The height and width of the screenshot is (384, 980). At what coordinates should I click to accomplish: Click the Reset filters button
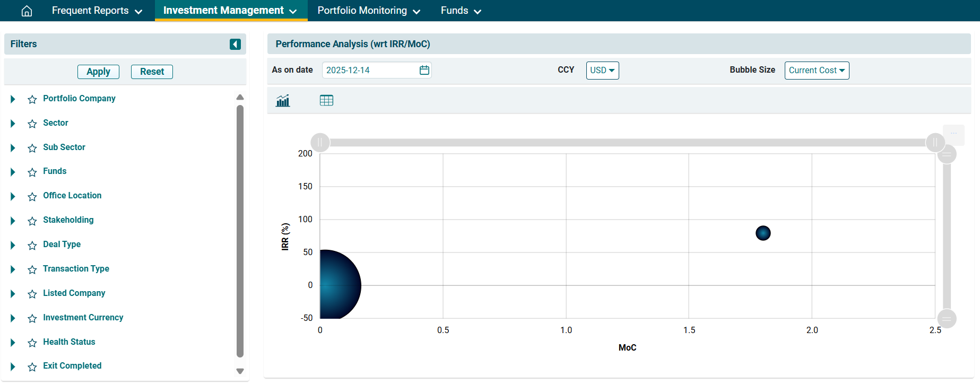152,72
